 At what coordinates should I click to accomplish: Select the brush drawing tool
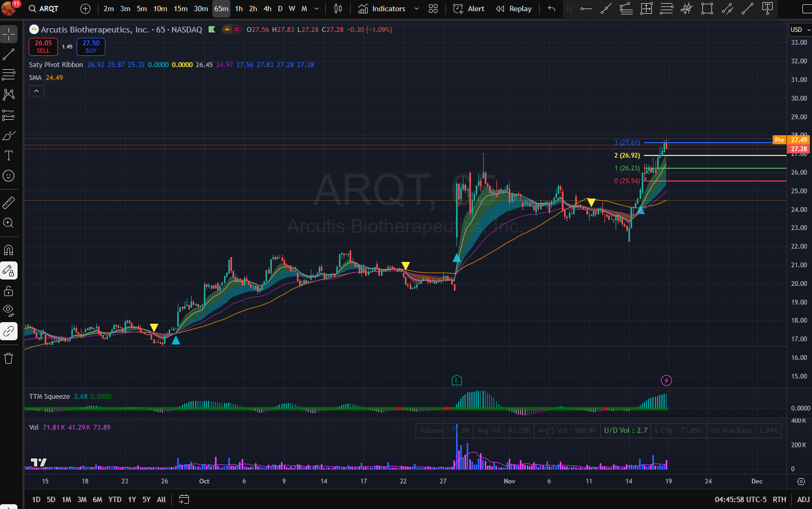coord(9,135)
